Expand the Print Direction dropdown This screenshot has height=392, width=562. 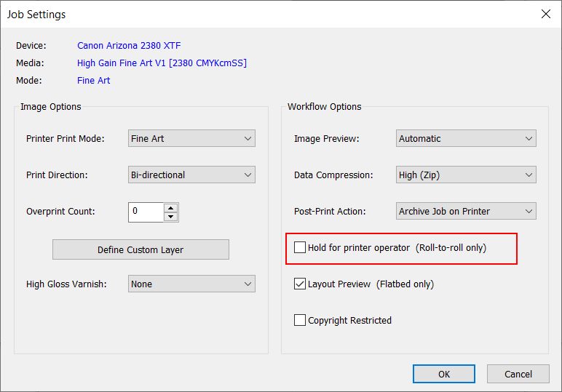point(191,175)
